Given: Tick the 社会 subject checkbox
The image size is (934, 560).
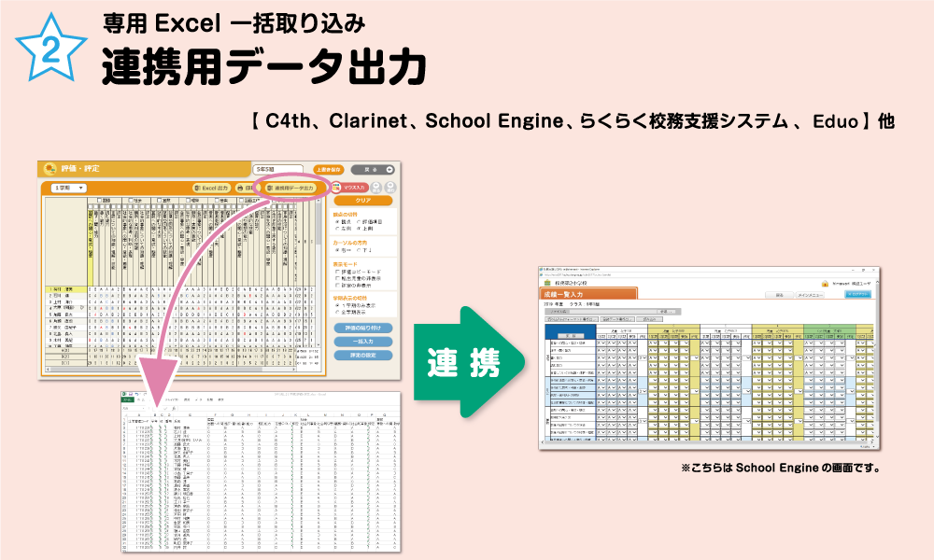Looking at the screenshot, I should coord(132,202).
